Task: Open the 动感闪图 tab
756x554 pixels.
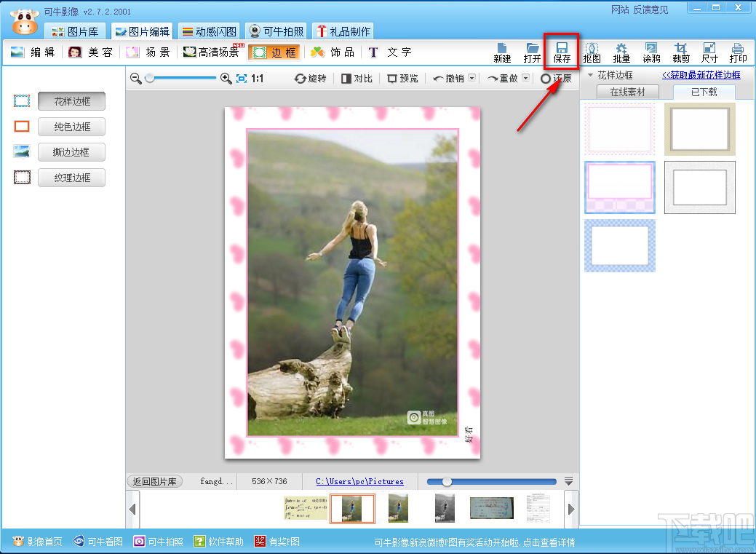Action: click(210, 32)
